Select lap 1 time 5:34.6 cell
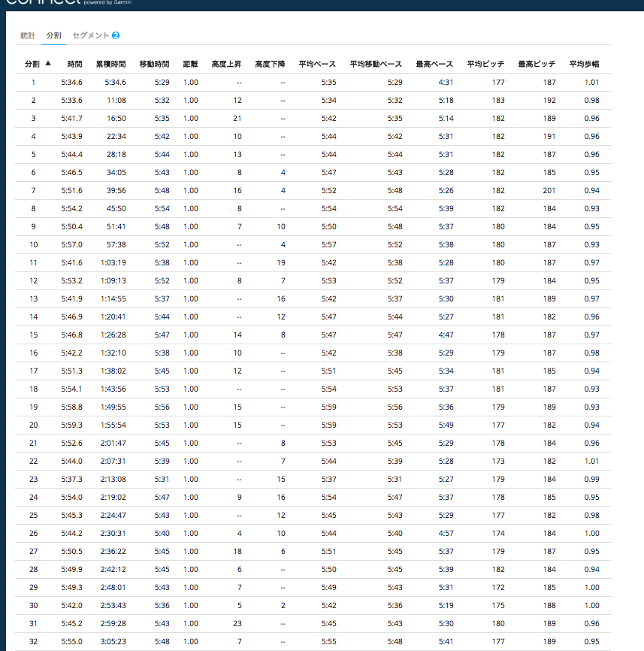 tap(72, 82)
